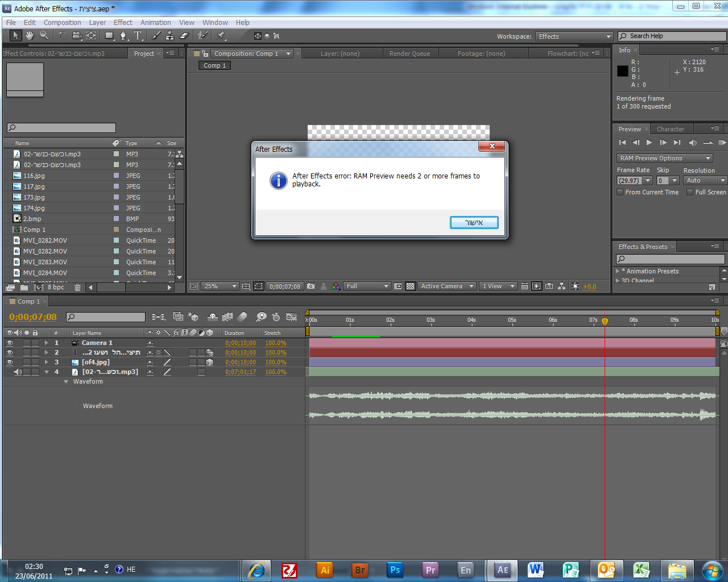The width and height of the screenshot is (728, 582).
Task: Select the Brush tool
Action: click(x=156, y=36)
